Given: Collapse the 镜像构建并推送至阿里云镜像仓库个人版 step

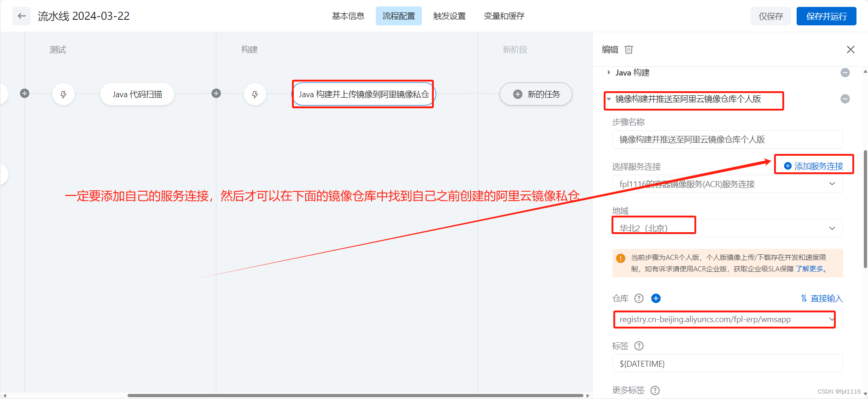Looking at the screenshot, I should point(609,99).
